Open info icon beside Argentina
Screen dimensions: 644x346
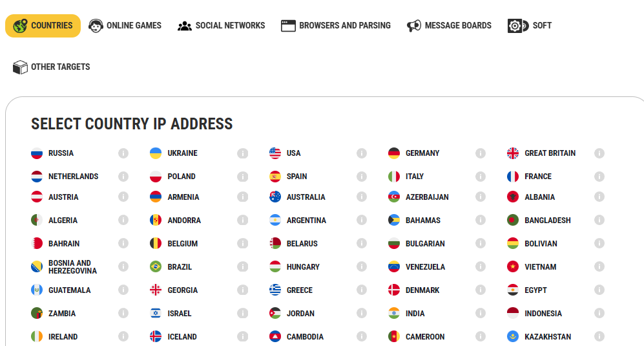(x=362, y=221)
